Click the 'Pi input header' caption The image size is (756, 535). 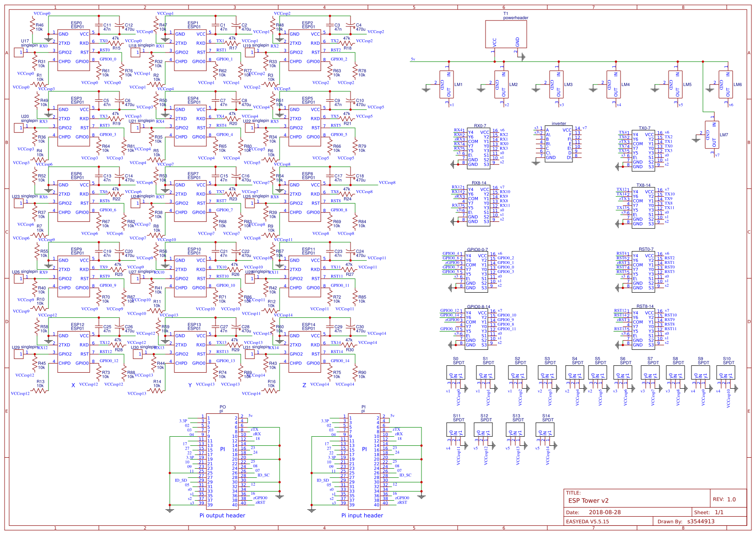362,515
